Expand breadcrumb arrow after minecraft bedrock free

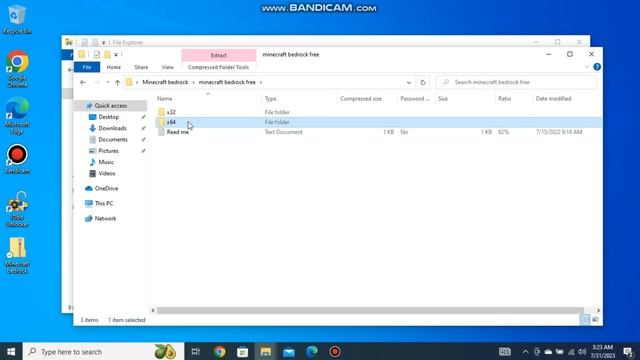(261, 82)
